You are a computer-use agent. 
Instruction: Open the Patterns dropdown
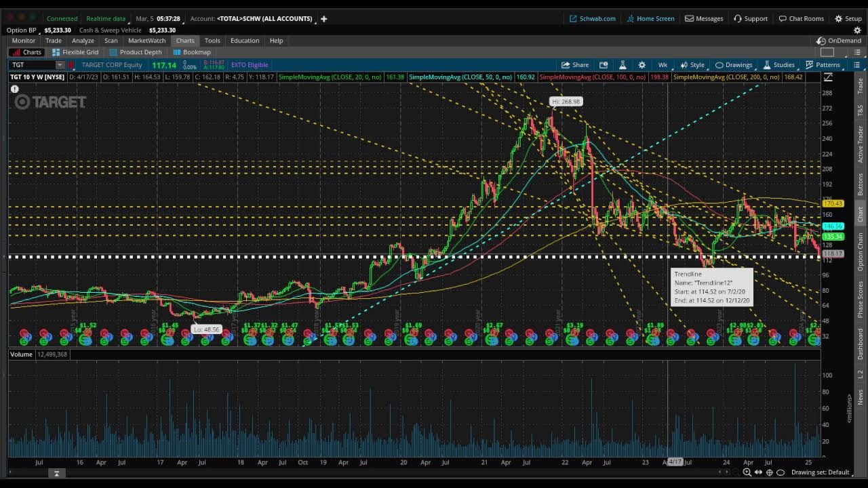pyautogui.click(x=823, y=65)
